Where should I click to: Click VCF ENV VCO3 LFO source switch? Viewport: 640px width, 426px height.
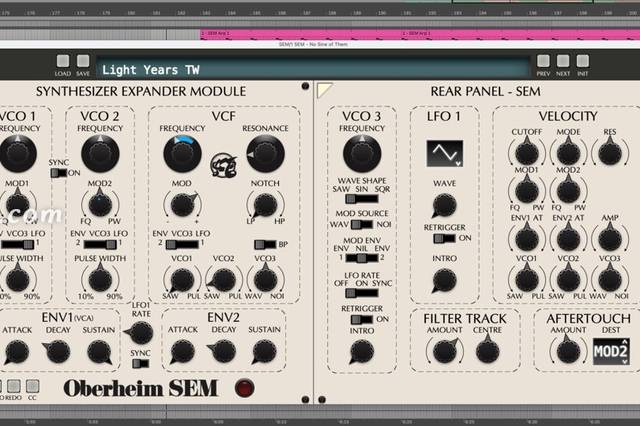[182, 244]
